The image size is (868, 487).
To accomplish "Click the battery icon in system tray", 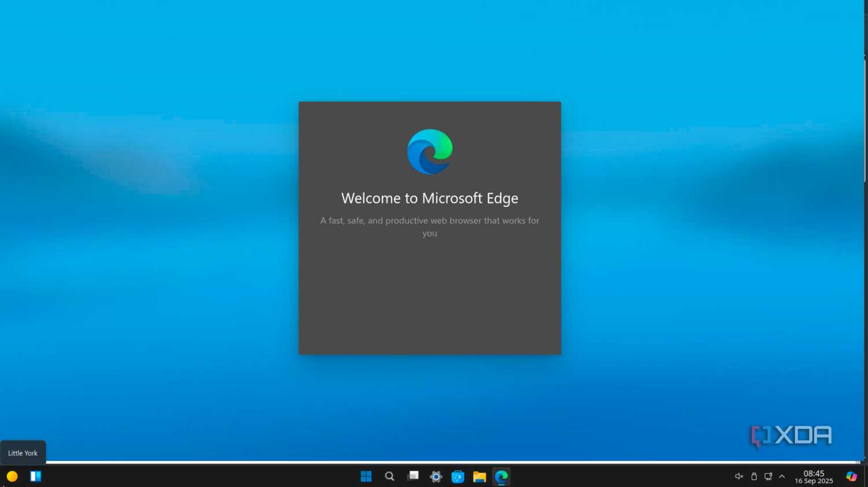I will point(754,477).
